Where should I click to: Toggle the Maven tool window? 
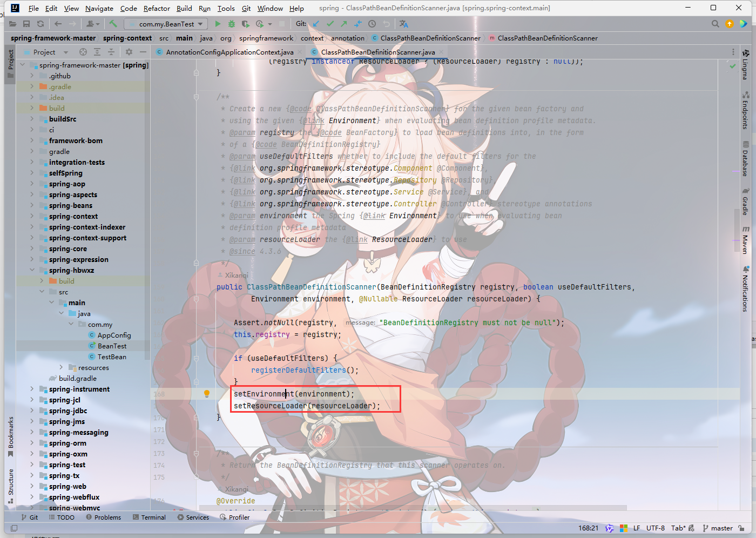click(745, 240)
